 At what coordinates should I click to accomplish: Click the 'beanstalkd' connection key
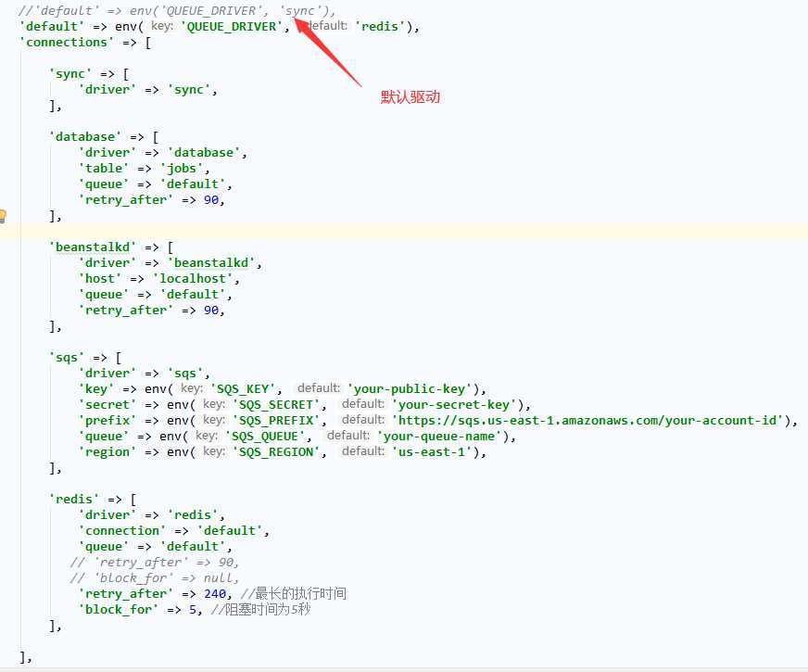point(93,247)
